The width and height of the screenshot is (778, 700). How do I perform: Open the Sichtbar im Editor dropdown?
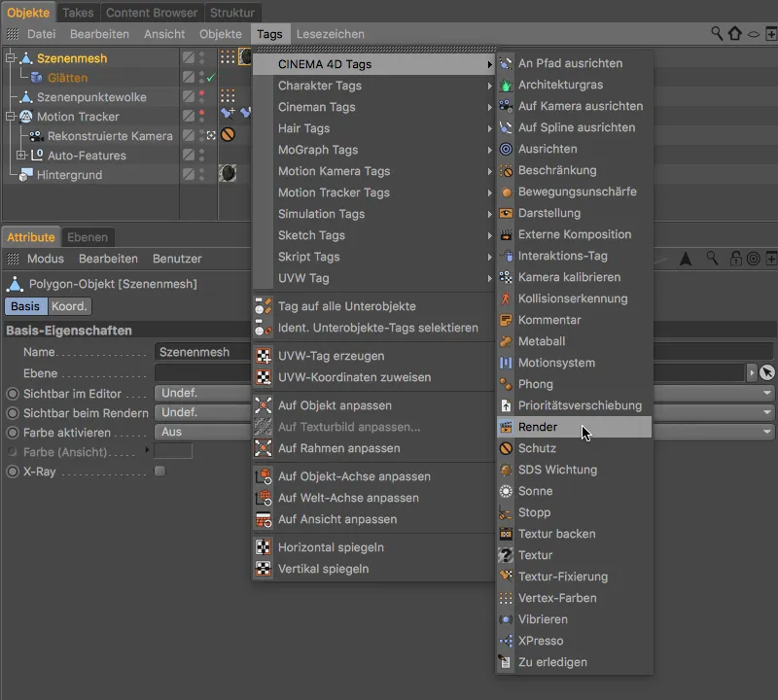point(464,393)
